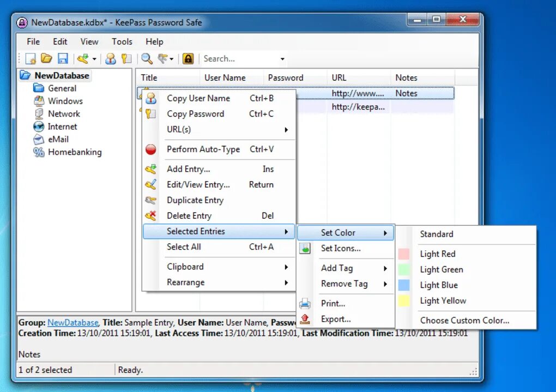Sort by the URL column header
Viewport: 556px width, 392px height.
click(359, 77)
